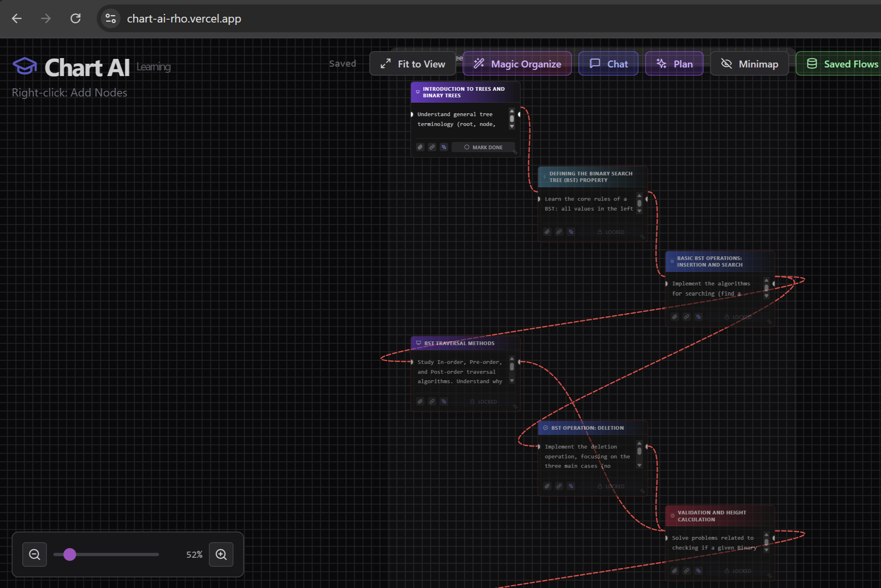
Task: Click paperclip icon on BST Traversal Methods node
Action: [x=420, y=402]
